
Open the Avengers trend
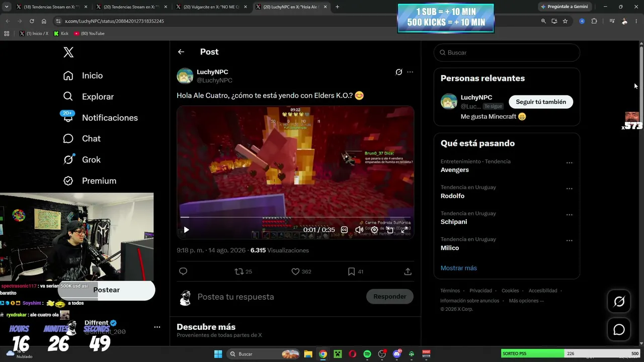(455, 170)
